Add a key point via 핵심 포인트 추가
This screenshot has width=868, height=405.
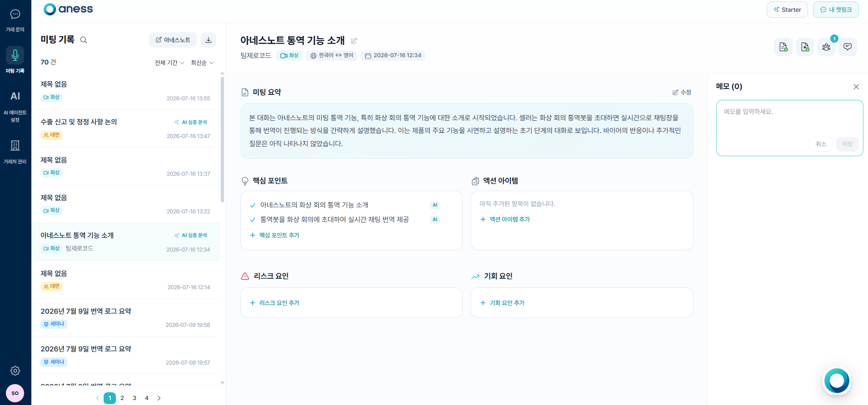pyautogui.click(x=274, y=235)
